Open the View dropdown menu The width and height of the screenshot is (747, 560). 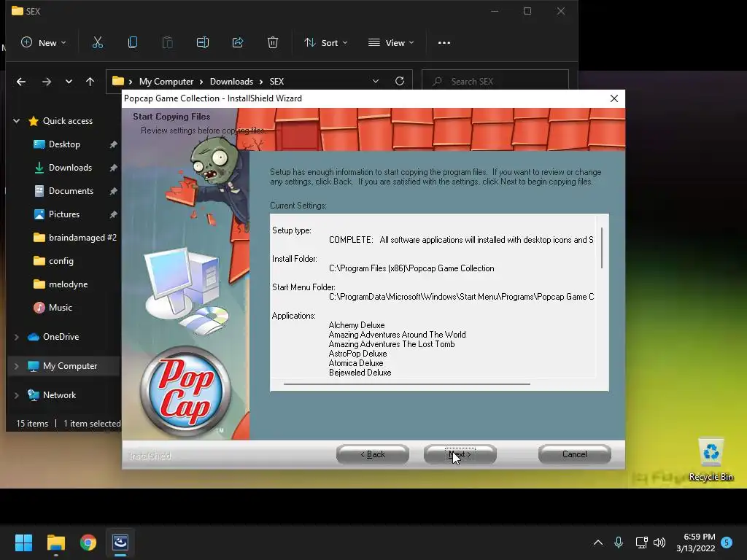(x=391, y=42)
